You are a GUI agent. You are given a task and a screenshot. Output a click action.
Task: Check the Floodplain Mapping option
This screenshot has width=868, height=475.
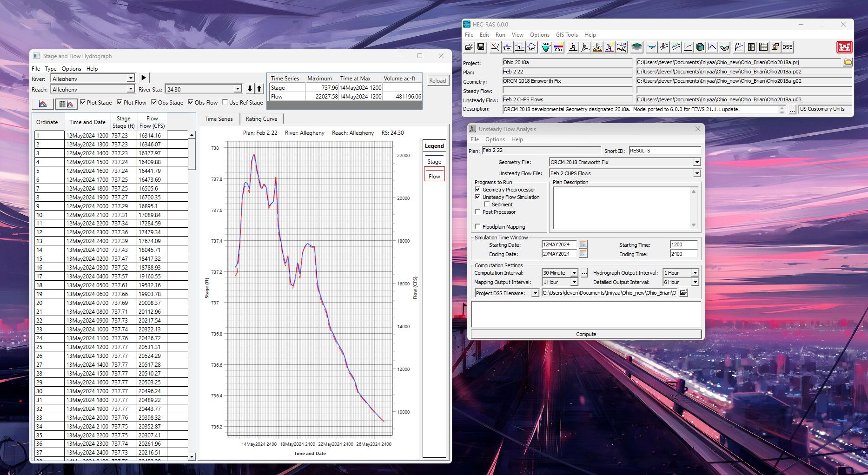[x=477, y=226]
